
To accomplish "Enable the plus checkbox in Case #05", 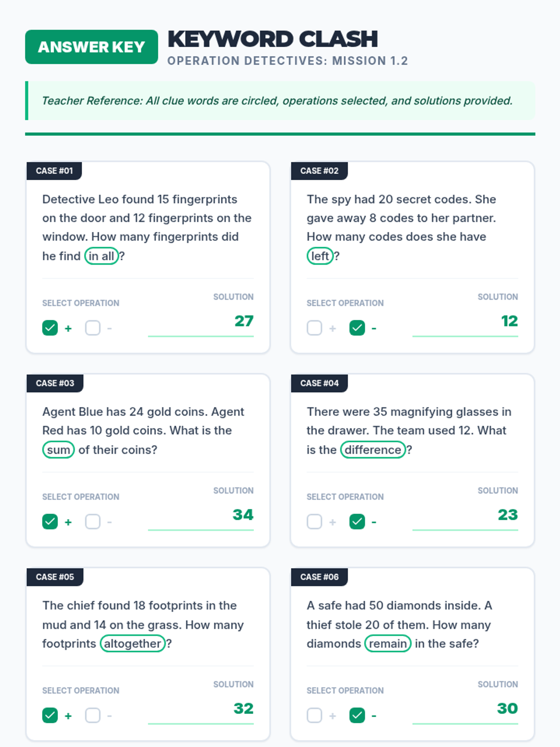I will [x=50, y=715].
